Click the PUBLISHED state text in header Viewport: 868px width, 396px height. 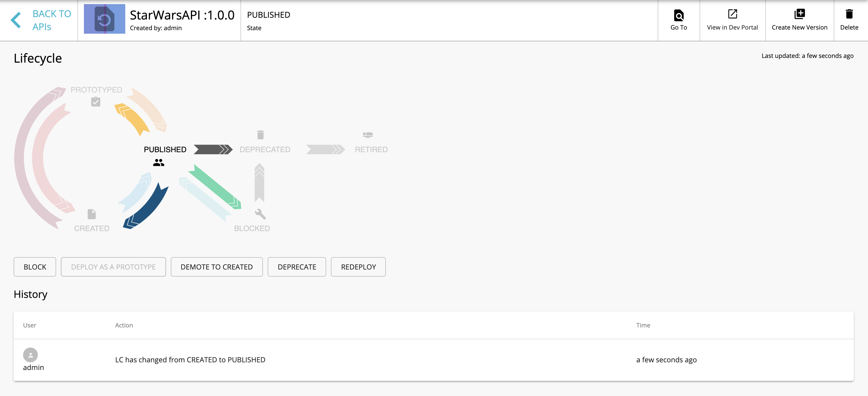pos(269,15)
